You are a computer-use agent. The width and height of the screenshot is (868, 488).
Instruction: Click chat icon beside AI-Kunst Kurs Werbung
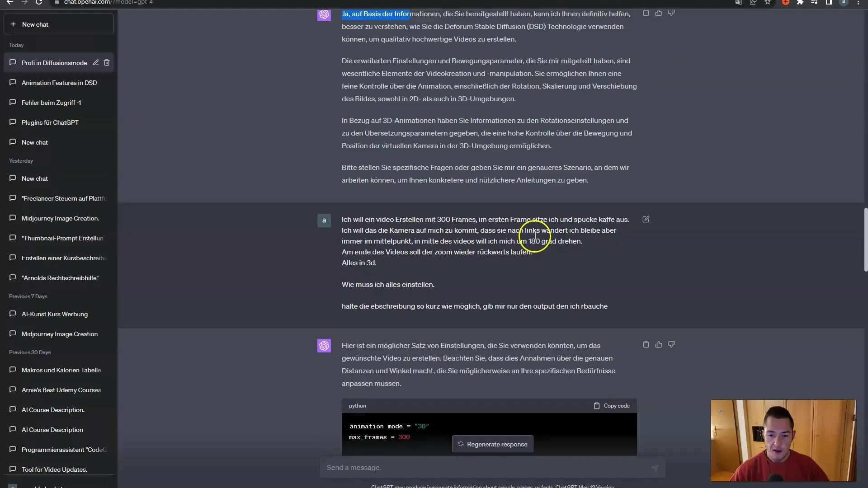(13, 314)
